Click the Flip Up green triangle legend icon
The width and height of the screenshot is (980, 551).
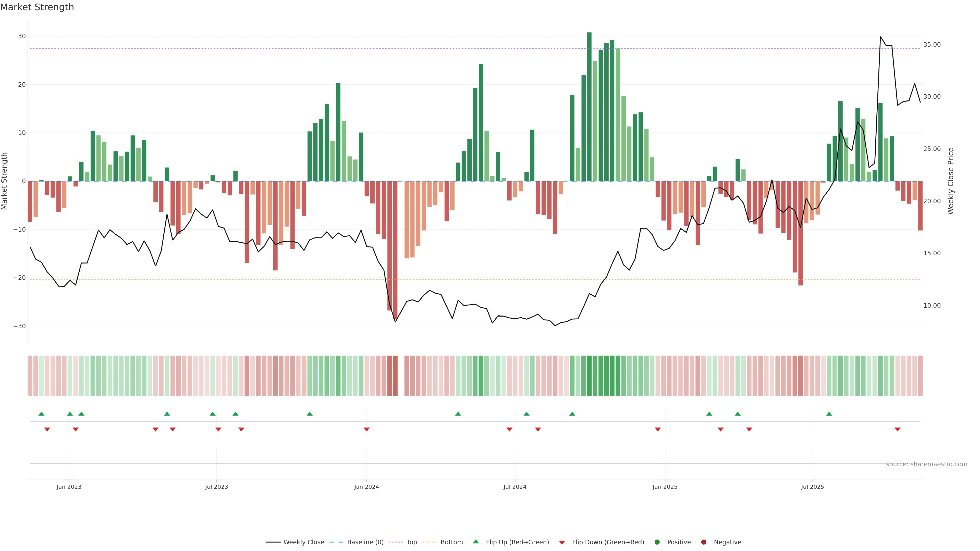[x=475, y=542]
